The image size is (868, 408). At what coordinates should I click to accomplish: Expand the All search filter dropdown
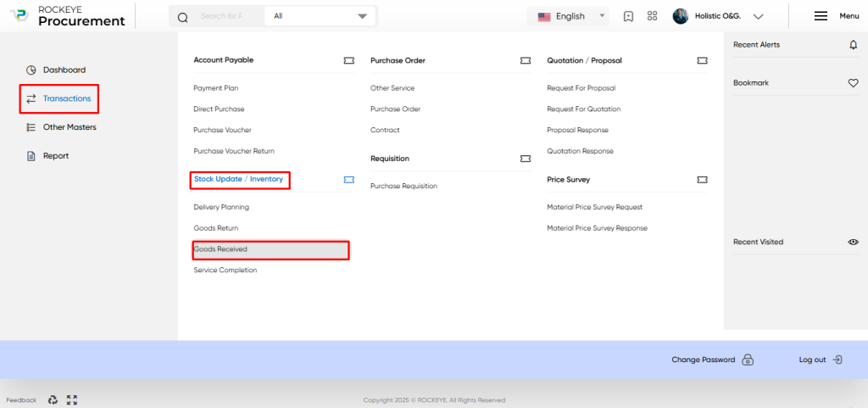tap(320, 16)
